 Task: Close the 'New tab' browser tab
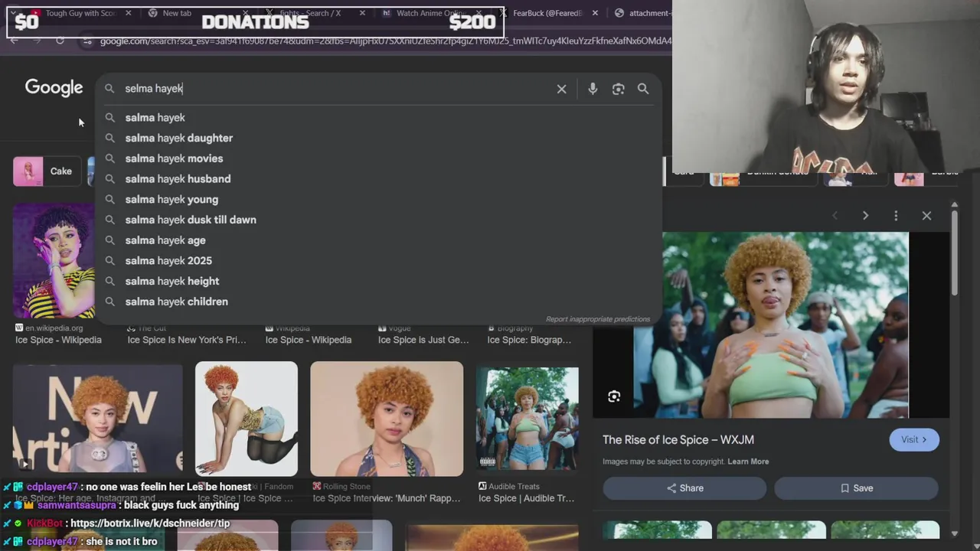pos(245,13)
